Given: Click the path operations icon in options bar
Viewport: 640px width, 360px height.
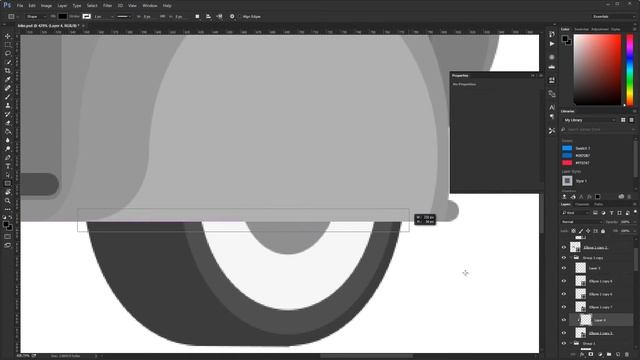Looking at the screenshot, I should point(198,17).
